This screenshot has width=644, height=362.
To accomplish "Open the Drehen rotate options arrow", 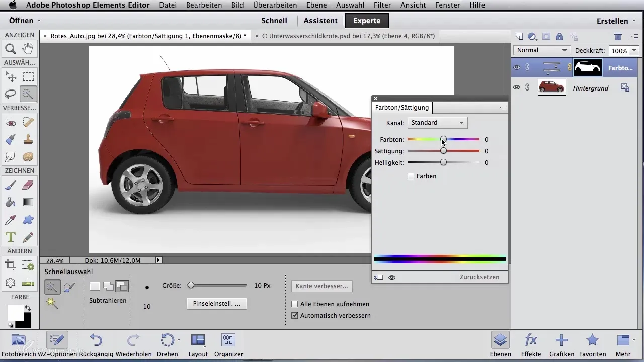I will coord(179,340).
